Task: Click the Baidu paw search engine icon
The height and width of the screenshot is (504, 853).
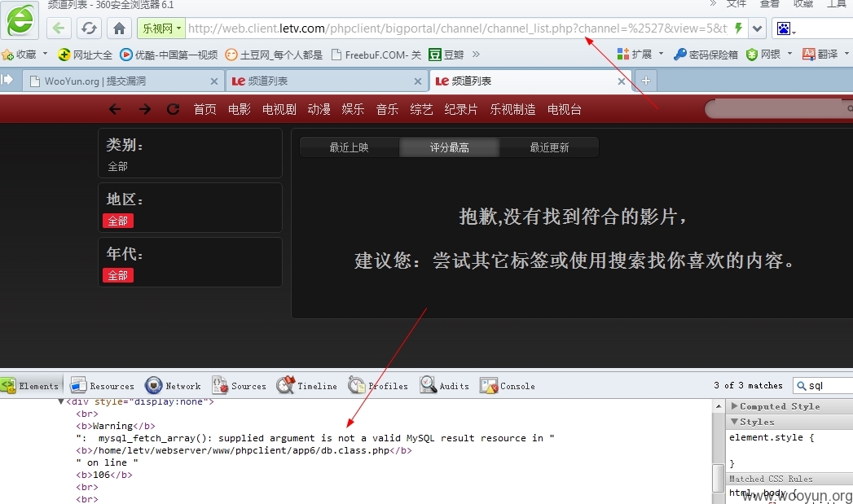Action: 784,28
